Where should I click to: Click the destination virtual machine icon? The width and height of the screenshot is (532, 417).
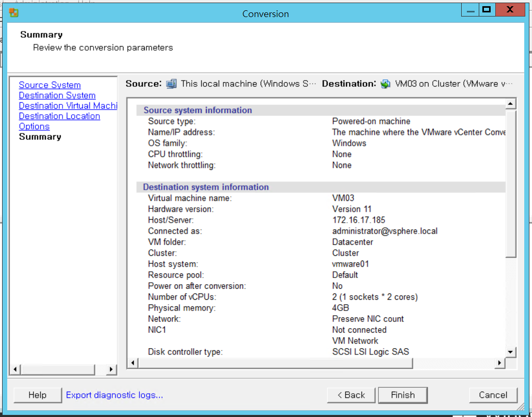(386, 84)
